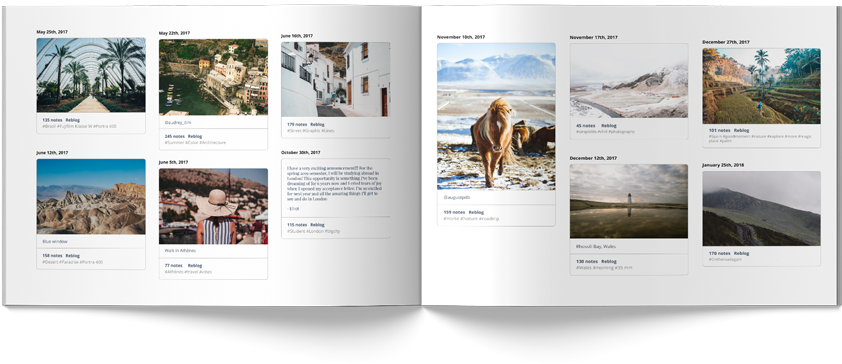The image size is (842, 364).
Task: Reblog the May 25th post
Action: coord(72,120)
